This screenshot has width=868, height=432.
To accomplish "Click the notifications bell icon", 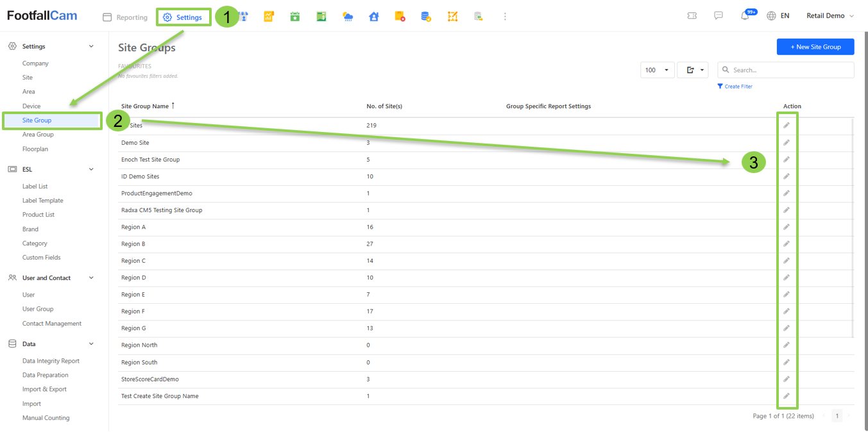I will coord(745,17).
